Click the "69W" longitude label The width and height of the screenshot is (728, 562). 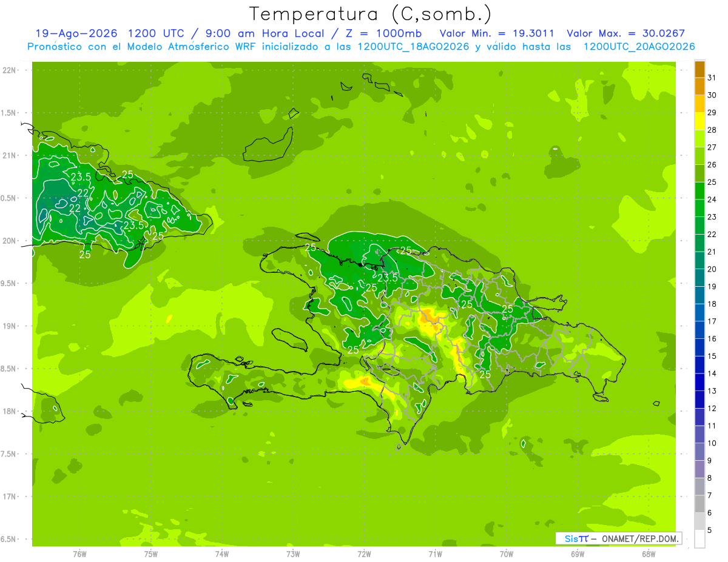click(578, 554)
